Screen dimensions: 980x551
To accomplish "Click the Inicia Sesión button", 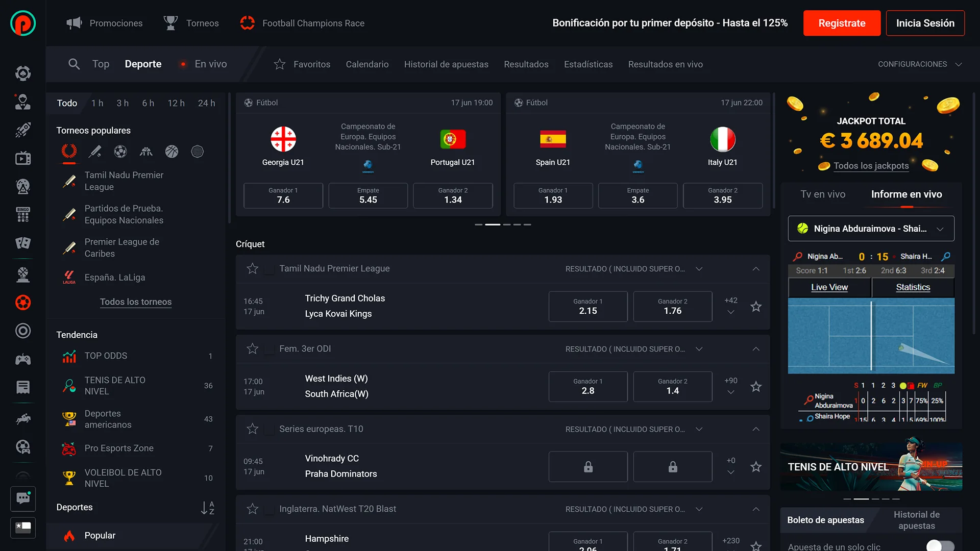I will click(925, 23).
